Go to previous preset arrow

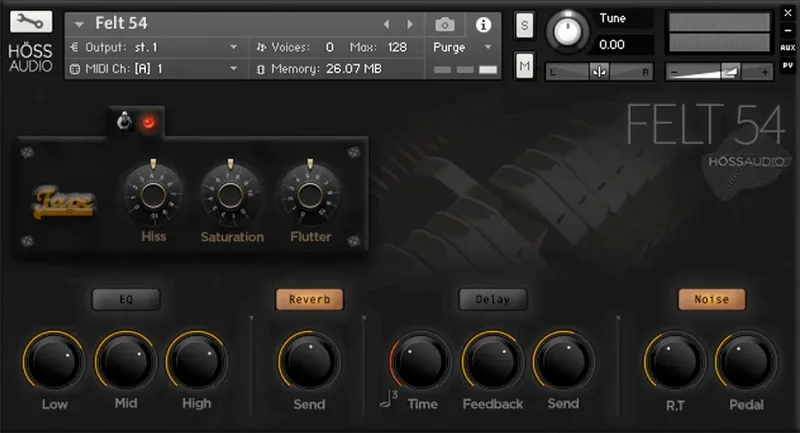pyautogui.click(x=386, y=24)
